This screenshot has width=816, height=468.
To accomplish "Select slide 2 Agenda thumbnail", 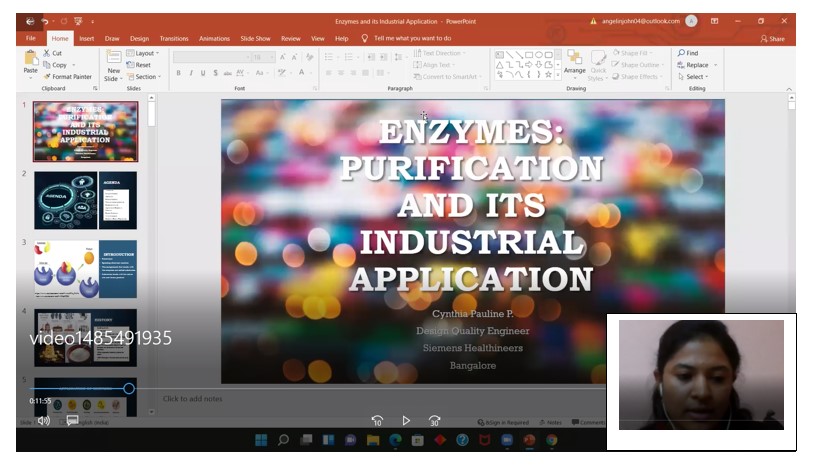I will [x=85, y=200].
